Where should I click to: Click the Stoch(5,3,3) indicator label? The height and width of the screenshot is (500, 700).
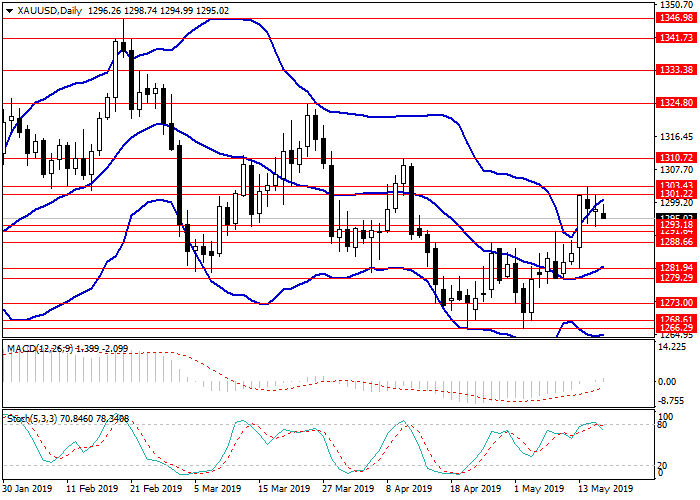[x=28, y=416]
